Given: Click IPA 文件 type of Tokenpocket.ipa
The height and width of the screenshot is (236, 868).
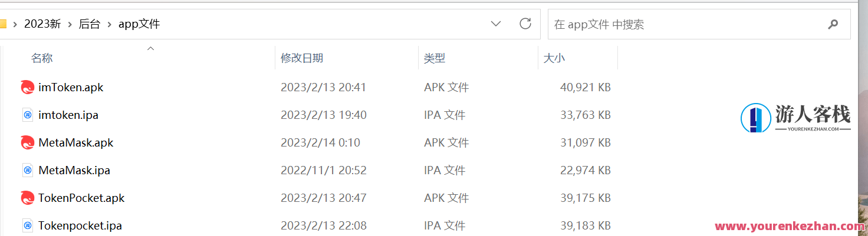Looking at the screenshot, I should [445, 225].
